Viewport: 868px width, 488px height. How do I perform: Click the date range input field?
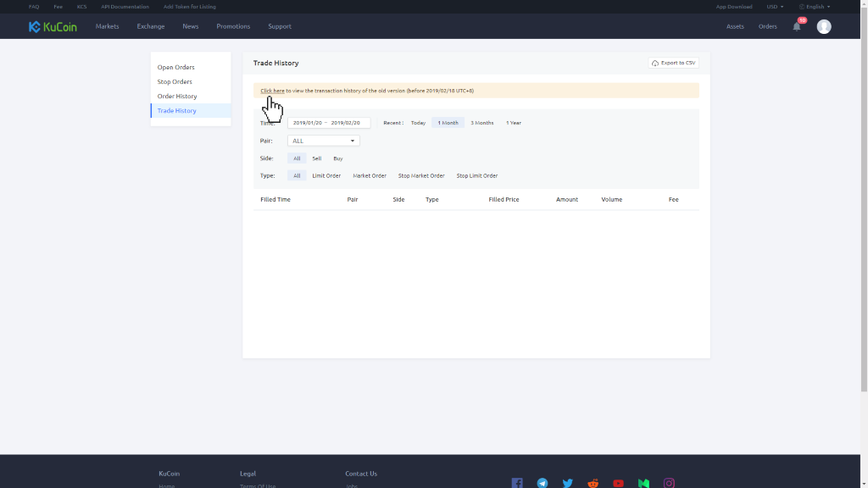click(329, 123)
